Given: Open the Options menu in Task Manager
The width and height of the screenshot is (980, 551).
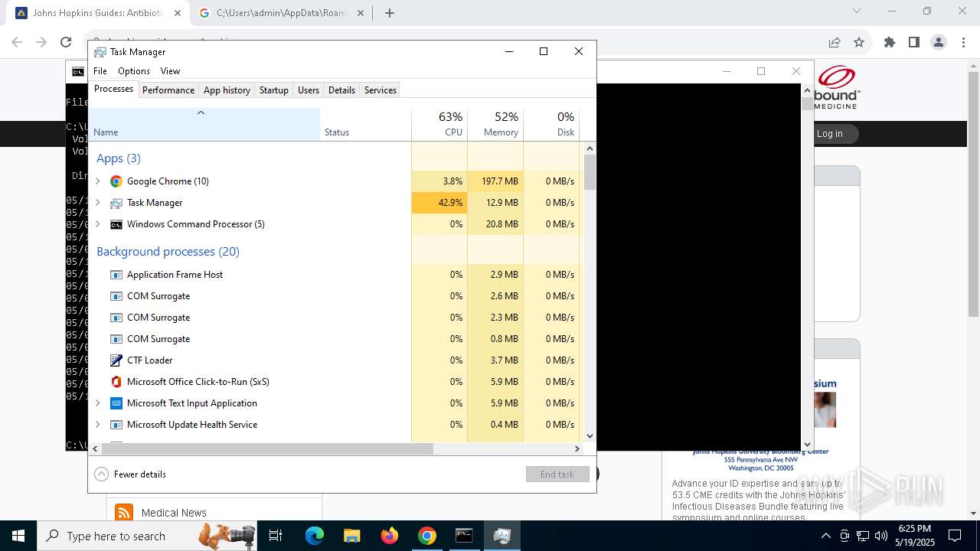Looking at the screenshot, I should tap(134, 71).
